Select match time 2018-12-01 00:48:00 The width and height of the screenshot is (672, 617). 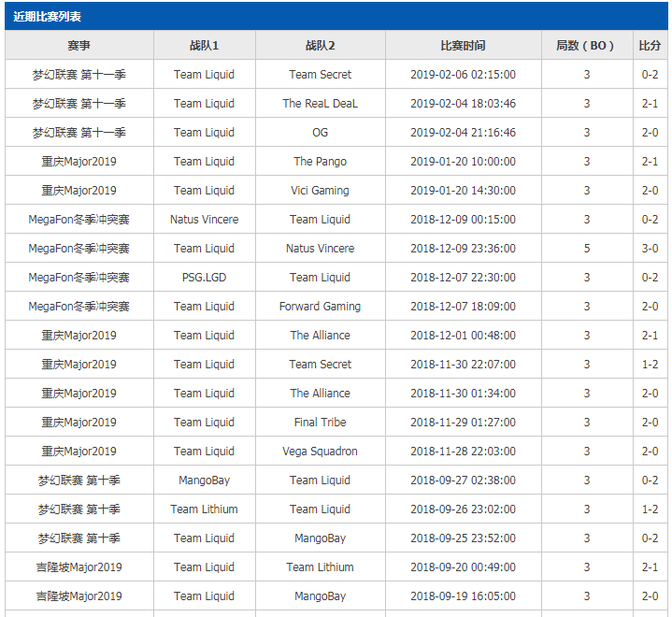point(463,336)
